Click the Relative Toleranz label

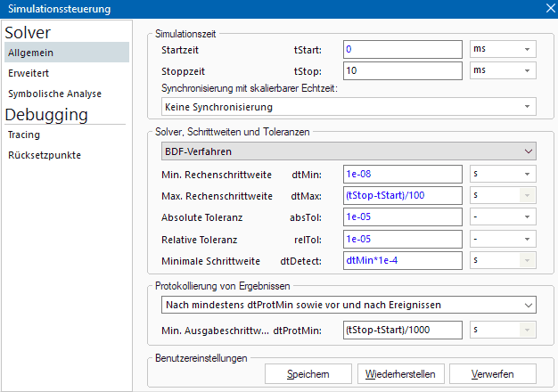pos(200,240)
